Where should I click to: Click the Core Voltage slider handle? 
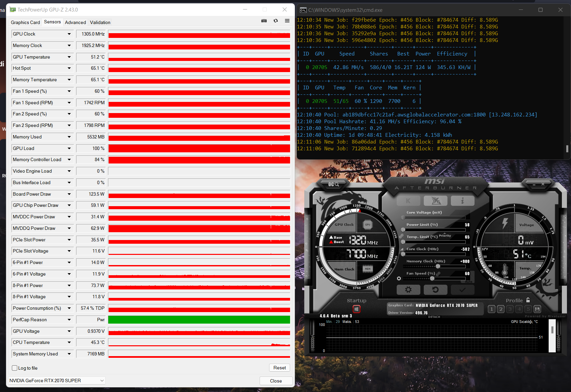[x=403, y=218]
